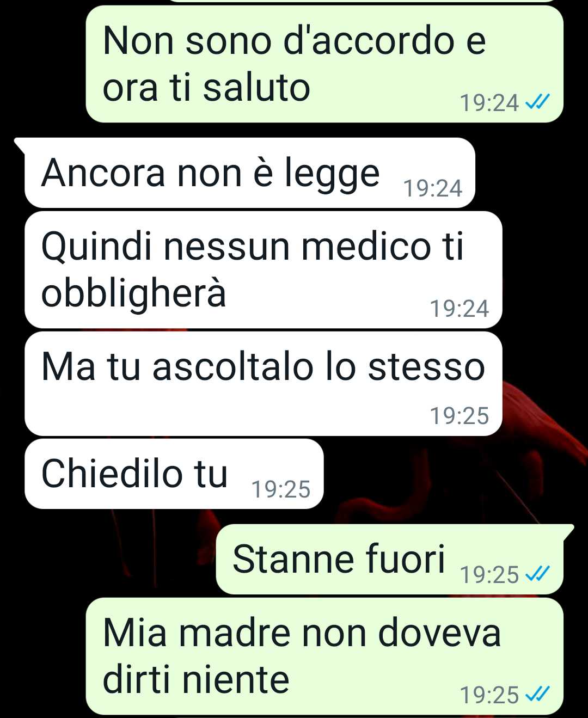
Task: Tap the 'Non sono d'accordo e ora ti saluto' message
Action: [x=324, y=64]
